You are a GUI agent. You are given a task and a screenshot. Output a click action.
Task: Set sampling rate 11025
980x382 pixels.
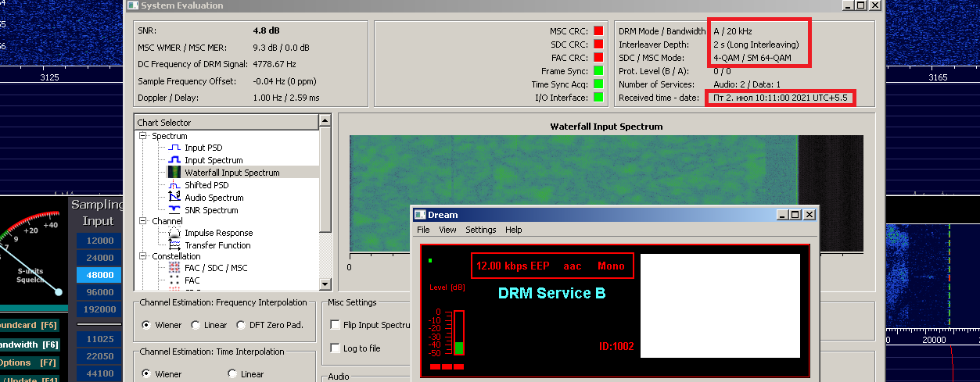(x=99, y=339)
